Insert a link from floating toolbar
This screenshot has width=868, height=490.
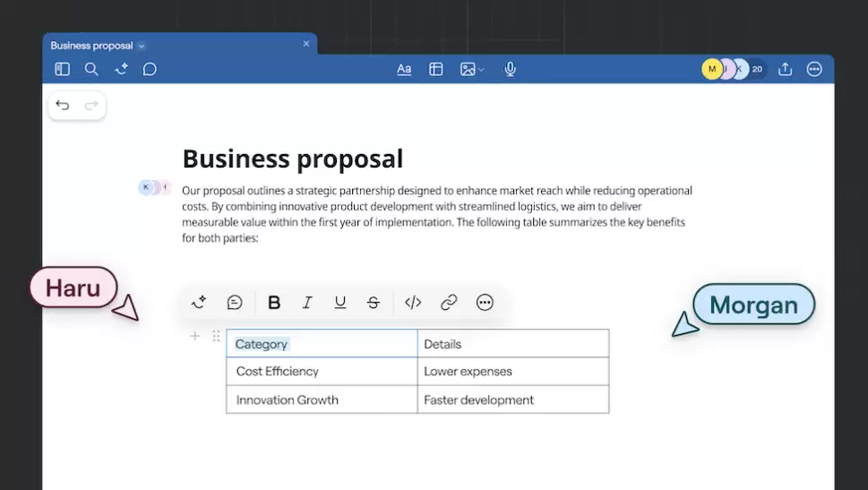pyautogui.click(x=449, y=303)
